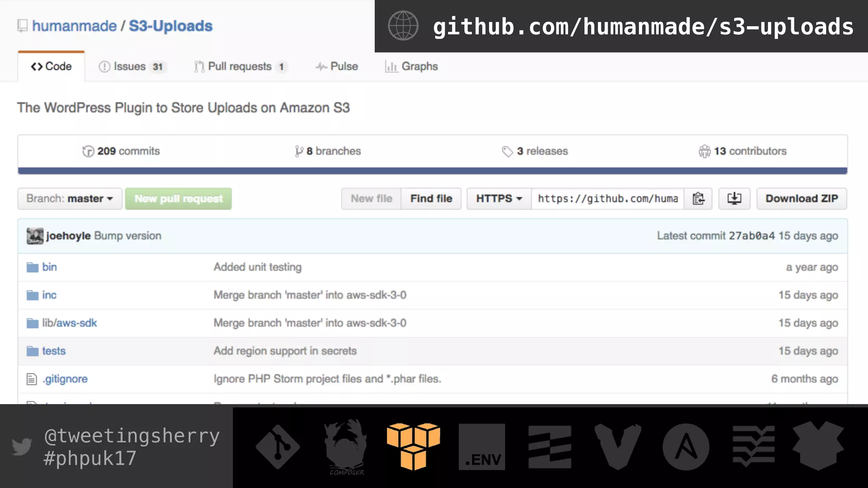The image size is (868, 488).
Task: Click the .ENV icon
Action: 482,447
